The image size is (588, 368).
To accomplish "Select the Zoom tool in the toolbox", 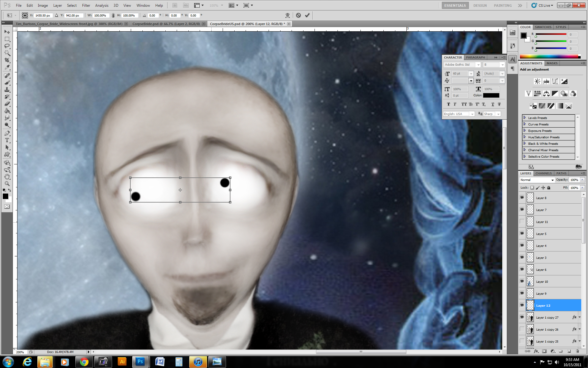I will [7, 184].
